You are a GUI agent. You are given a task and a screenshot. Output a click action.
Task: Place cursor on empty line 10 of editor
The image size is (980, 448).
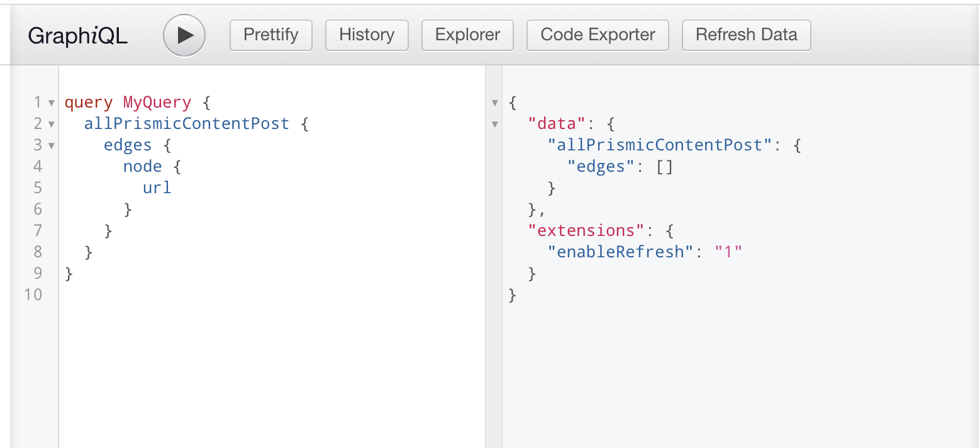tap(270, 294)
